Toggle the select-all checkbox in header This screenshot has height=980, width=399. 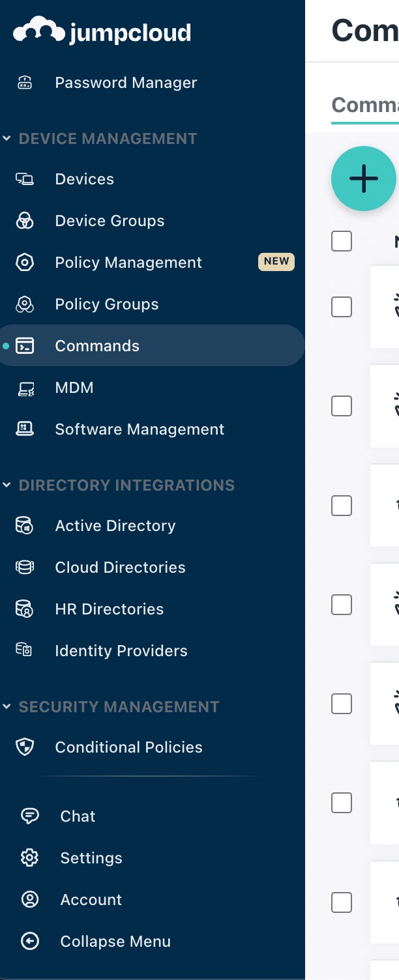342,241
